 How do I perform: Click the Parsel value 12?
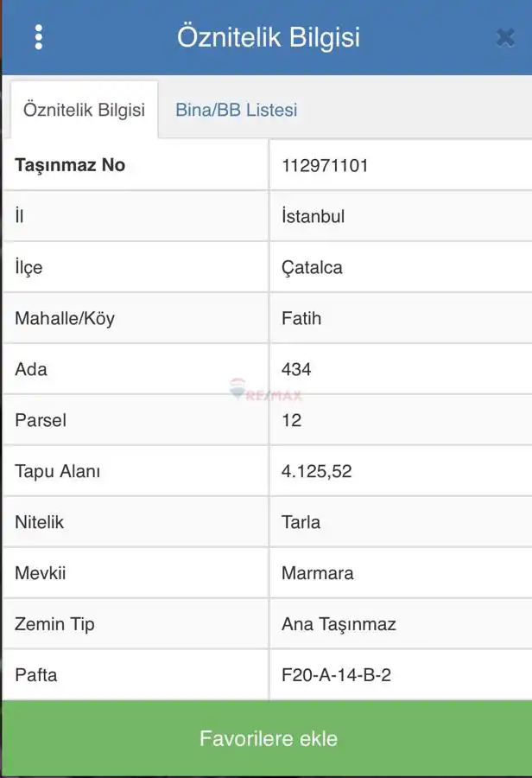[x=292, y=420]
